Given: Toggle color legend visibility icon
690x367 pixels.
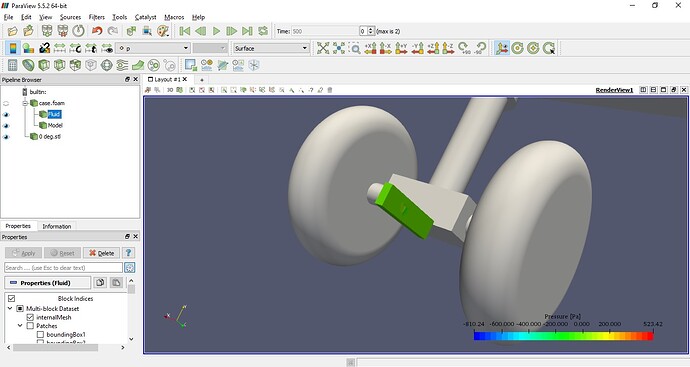Looking at the screenshot, I should coord(12,48).
